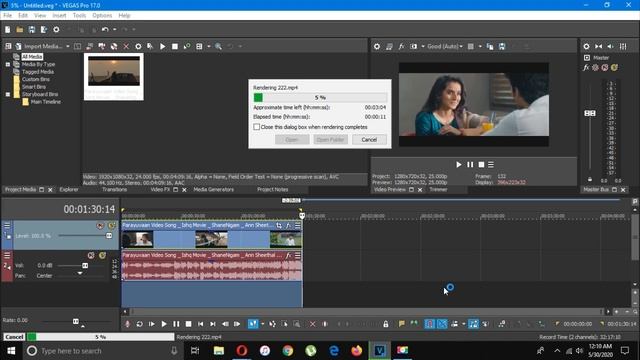Click the video event Pan/Crop icon
Screen dimensions: 640x360
279,225
